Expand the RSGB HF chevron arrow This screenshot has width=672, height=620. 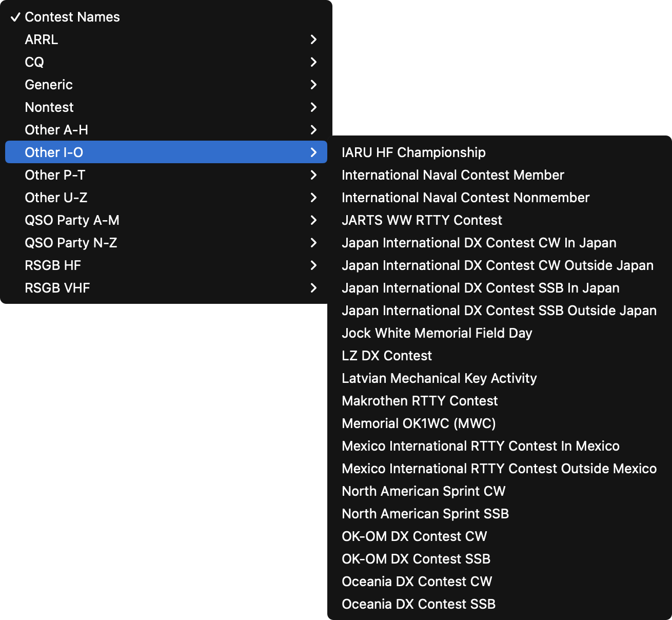(313, 265)
